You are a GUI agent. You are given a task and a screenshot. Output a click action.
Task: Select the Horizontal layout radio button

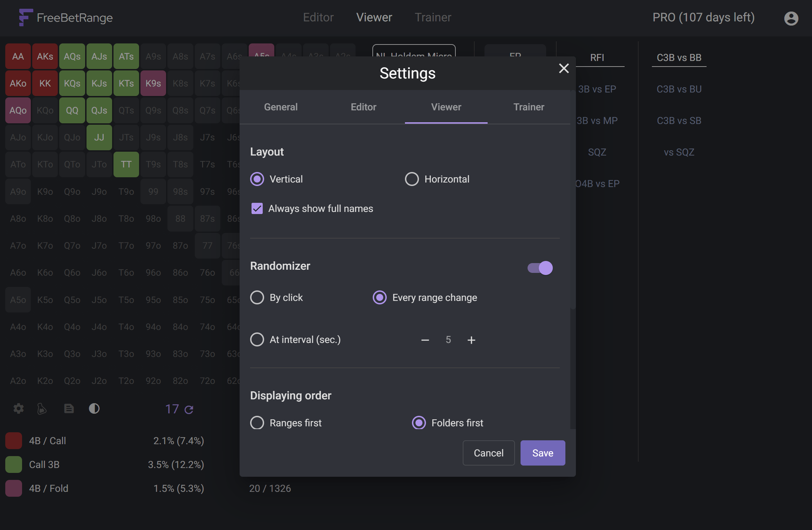412,179
